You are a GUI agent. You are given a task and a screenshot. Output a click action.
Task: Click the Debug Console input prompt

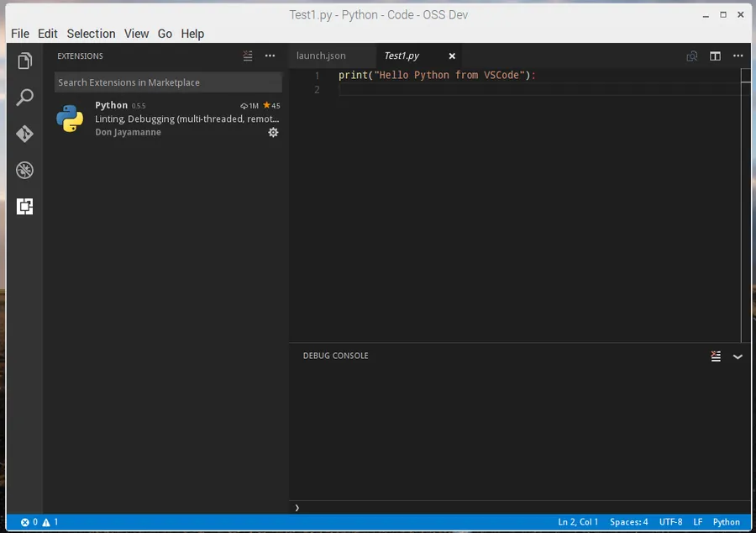click(x=521, y=508)
